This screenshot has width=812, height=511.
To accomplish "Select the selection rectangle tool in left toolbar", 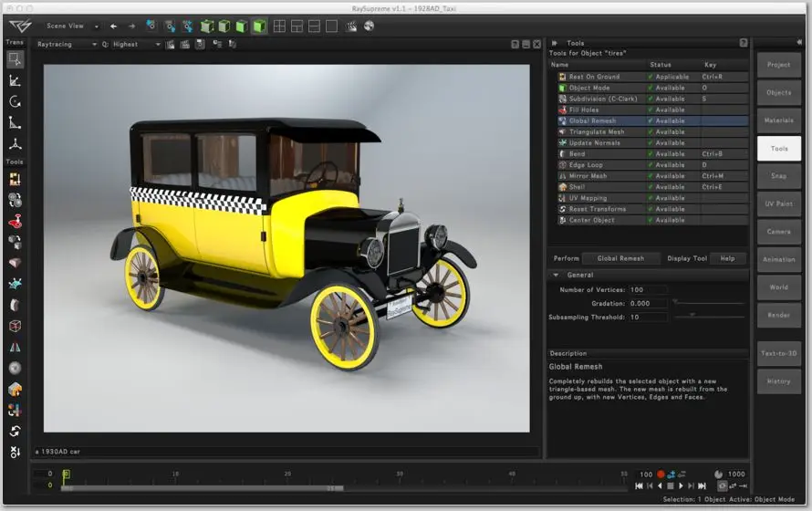I will click(x=15, y=59).
